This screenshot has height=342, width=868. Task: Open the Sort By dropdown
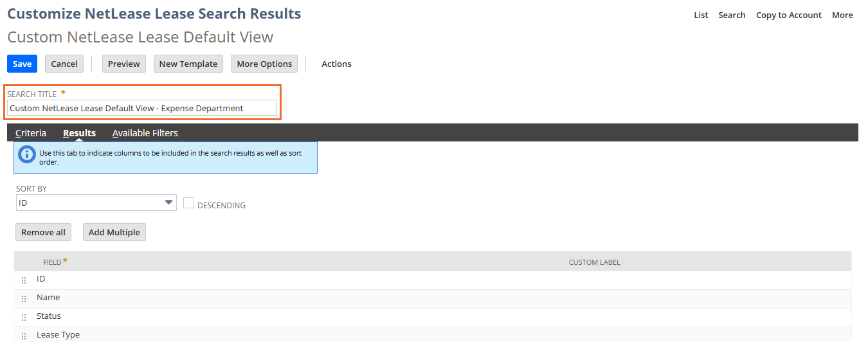[x=96, y=203]
